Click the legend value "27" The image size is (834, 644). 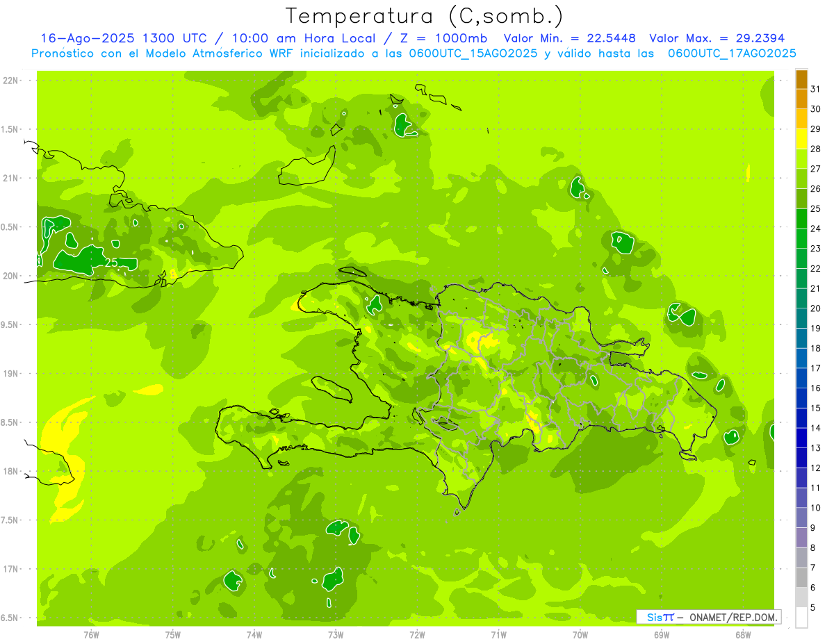[816, 169]
